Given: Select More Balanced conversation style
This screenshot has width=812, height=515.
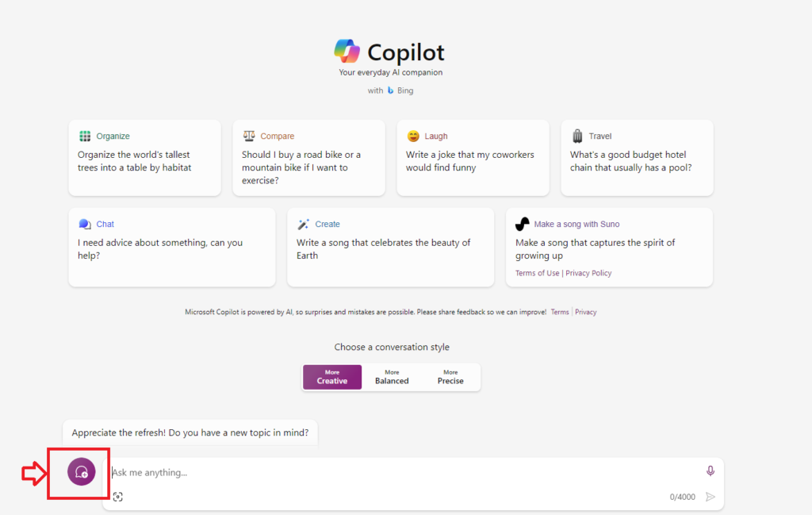Looking at the screenshot, I should [x=392, y=377].
